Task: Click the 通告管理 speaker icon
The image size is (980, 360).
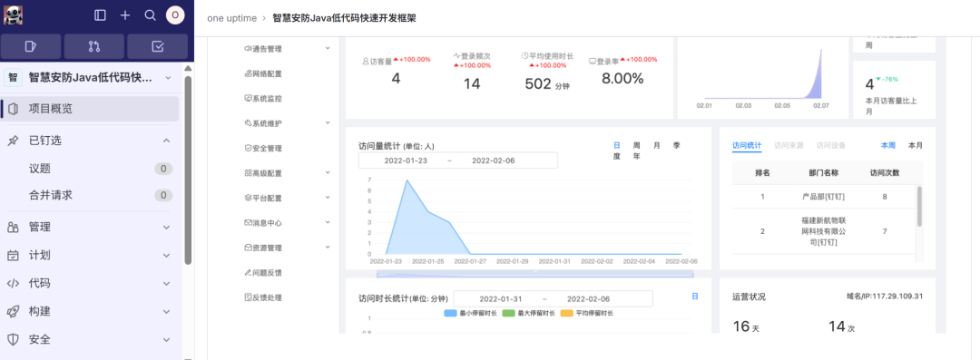Action: [248, 48]
